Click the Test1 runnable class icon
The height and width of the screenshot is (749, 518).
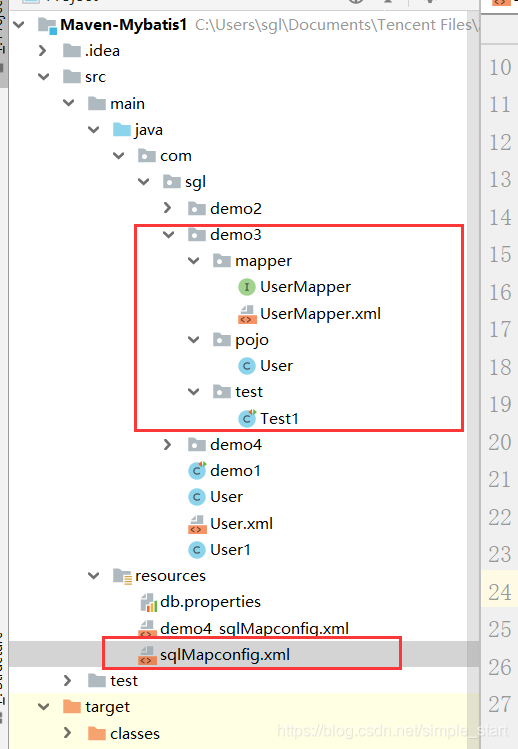click(247, 418)
